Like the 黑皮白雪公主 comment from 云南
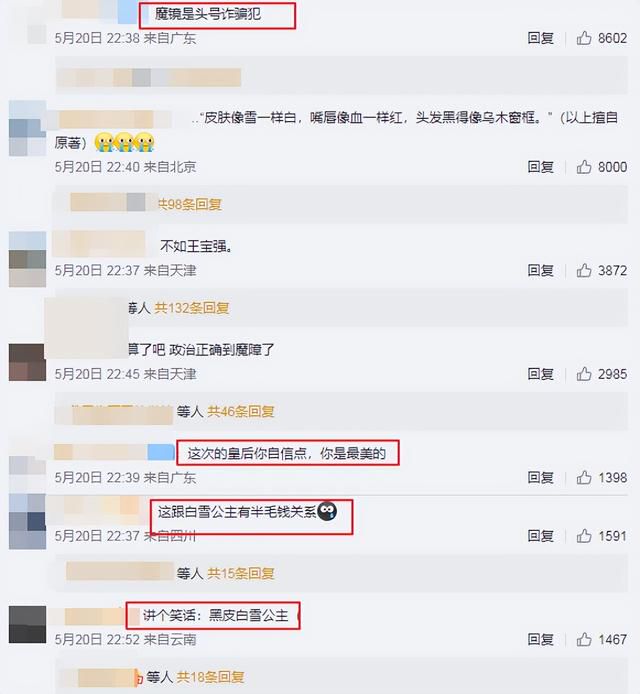640x694 pixels. point(584,640)
